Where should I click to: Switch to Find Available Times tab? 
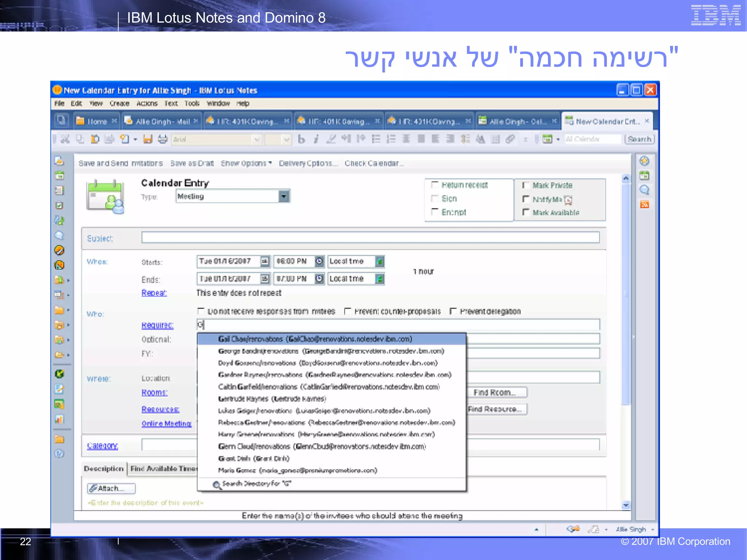(x=163, y=468)
